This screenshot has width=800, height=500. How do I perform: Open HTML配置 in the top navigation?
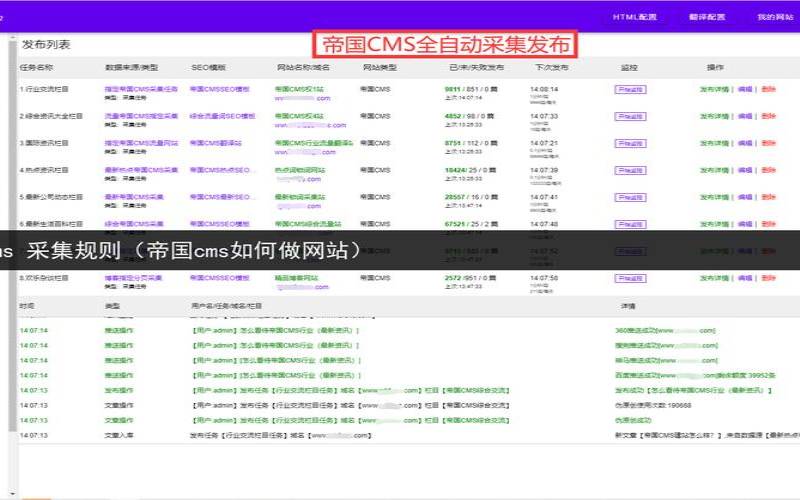635,17
